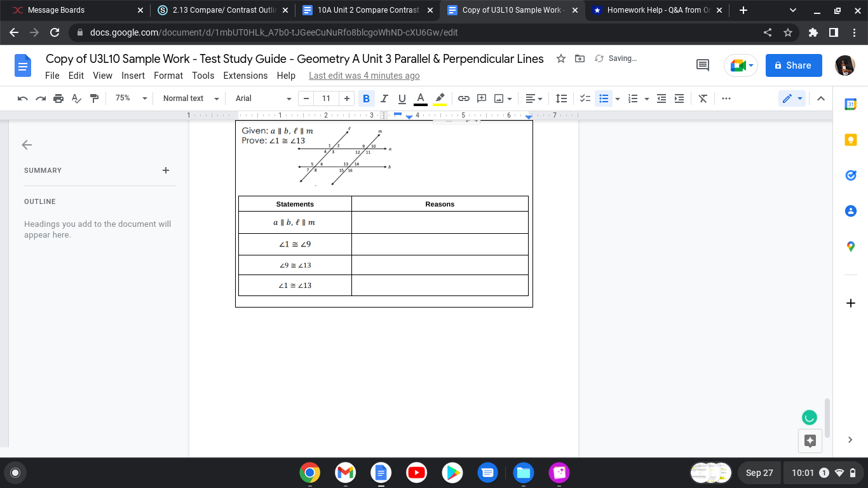
Task: Switch to the Homework Help tab
Action: click(x=658, y=10)
